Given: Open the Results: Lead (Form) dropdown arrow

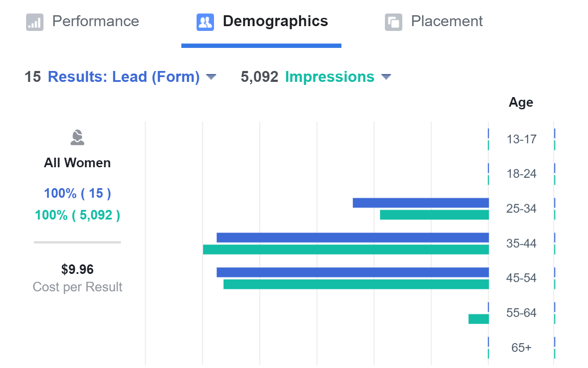Looking at the screenshot, I should click(x=211, y=77).
